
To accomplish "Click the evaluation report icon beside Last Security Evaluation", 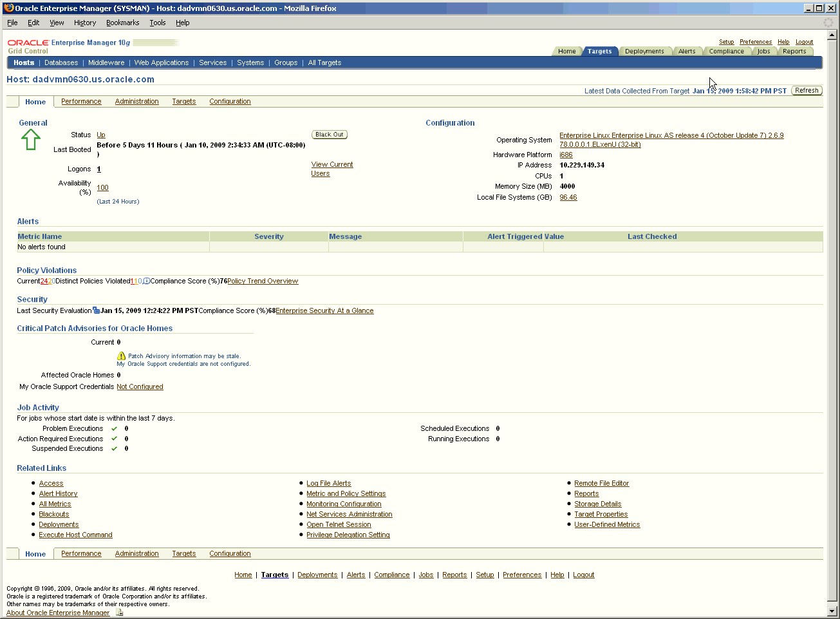I will [95, 310].
